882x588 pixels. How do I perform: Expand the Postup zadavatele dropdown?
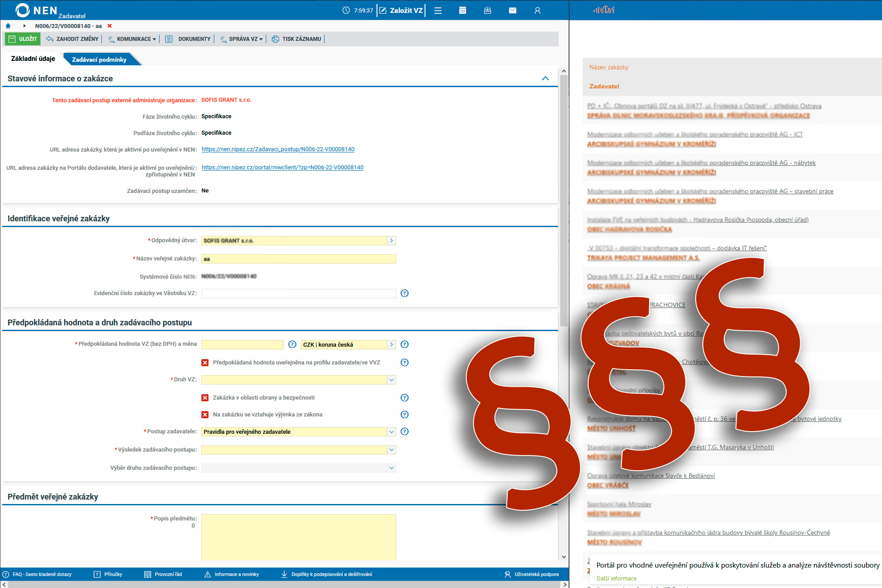tap(391, 432)
